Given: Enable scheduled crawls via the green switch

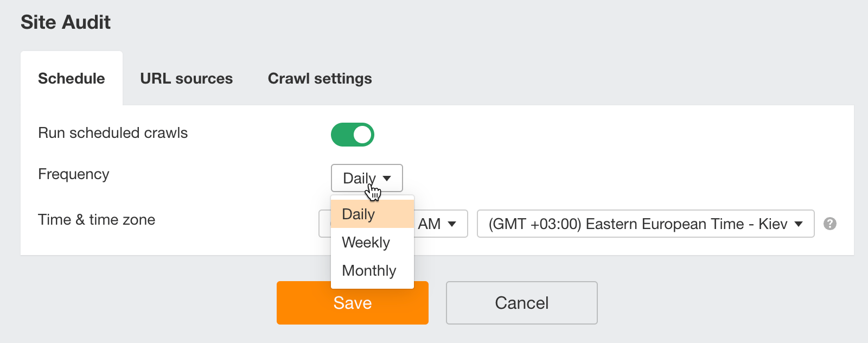Looking at the screenshot, I should click(353, 134).
